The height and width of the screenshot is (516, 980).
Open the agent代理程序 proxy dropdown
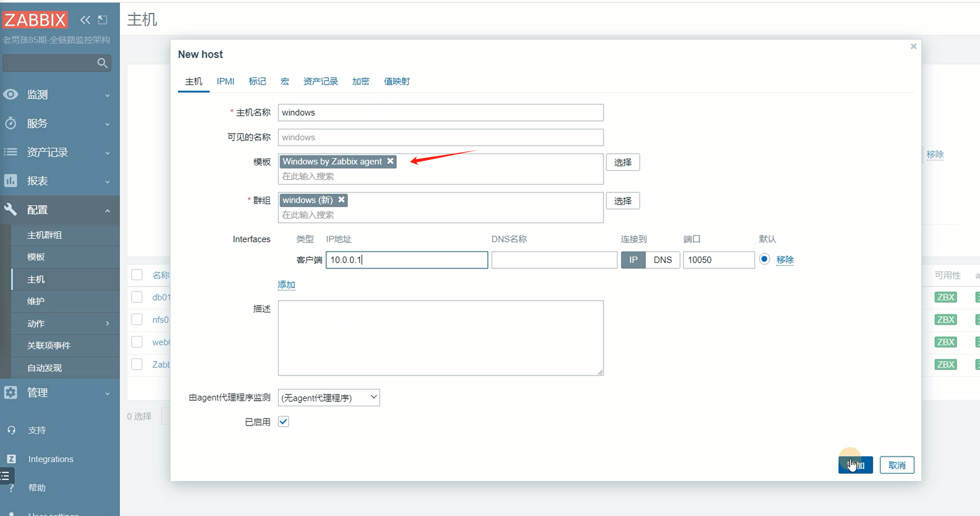pyautogui.click(x=329, y=398)
